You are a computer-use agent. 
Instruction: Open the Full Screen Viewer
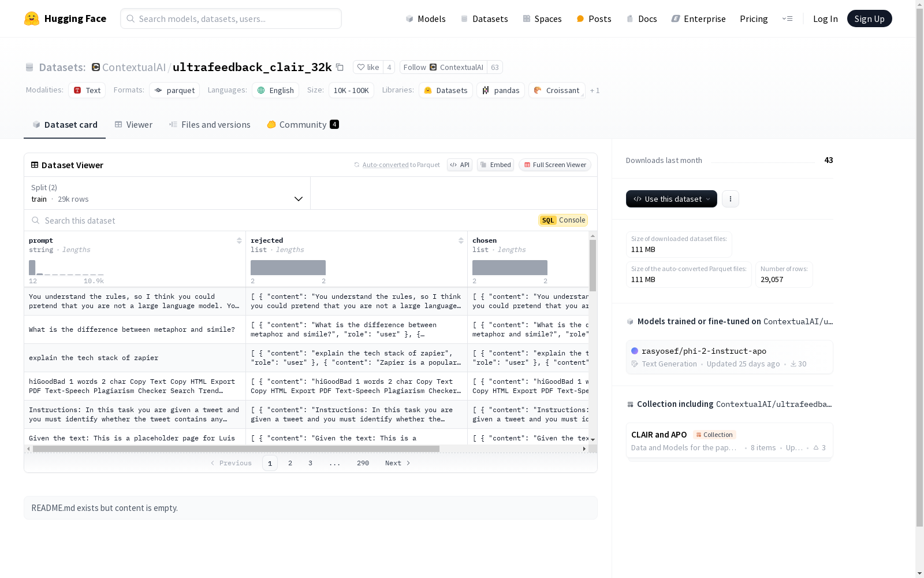[555, 165]
